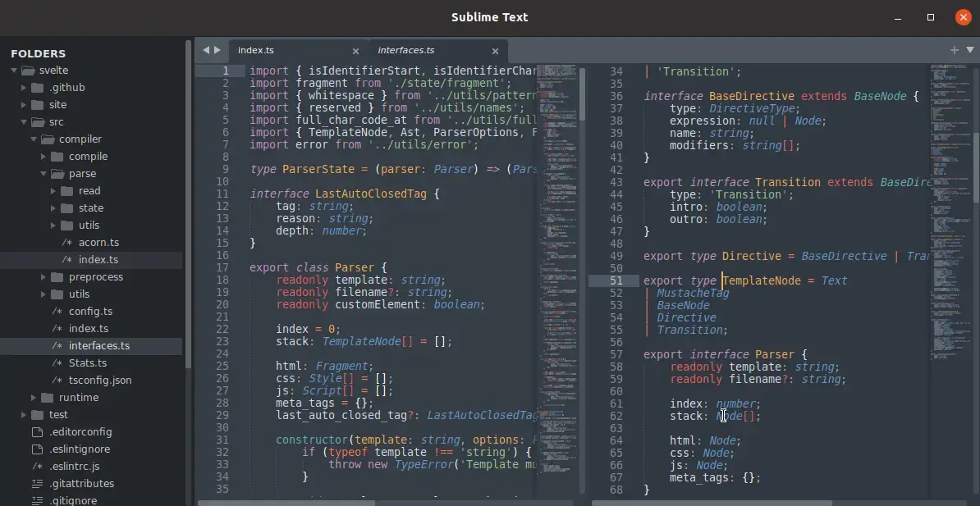This screenshot has width=980, height=506.
Task: Click the .github folder icon
Action: click(38, 88)
